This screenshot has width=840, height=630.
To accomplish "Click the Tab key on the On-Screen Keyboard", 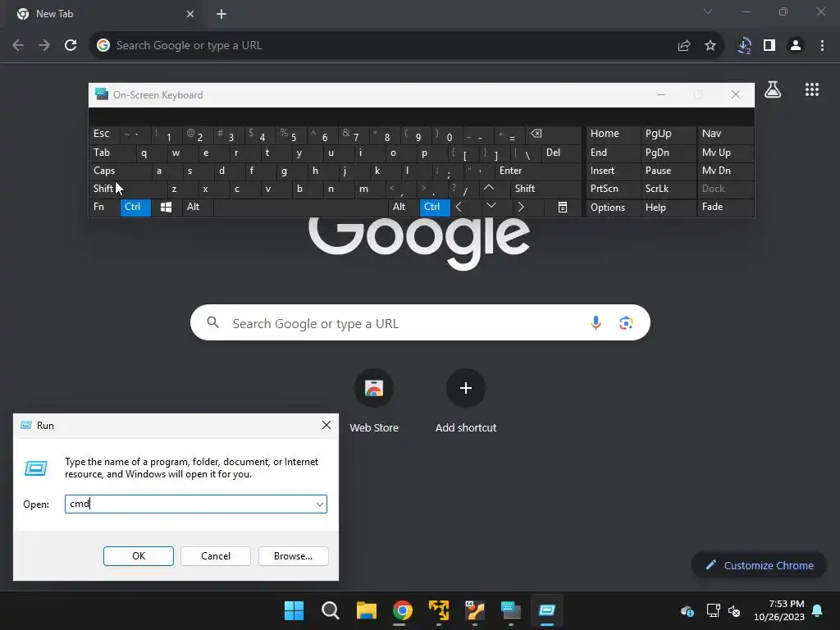I will point(112,153).
